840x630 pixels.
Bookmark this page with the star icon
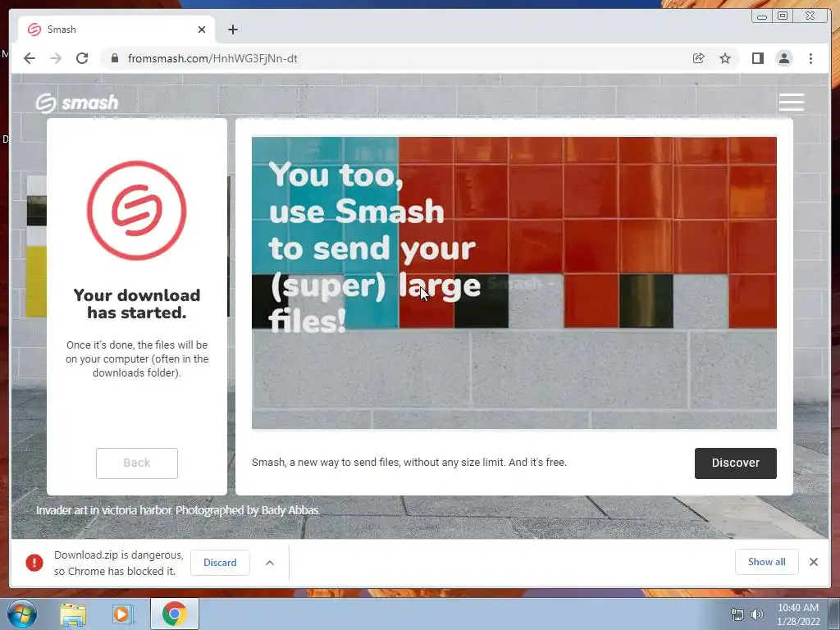click(725, 58)
